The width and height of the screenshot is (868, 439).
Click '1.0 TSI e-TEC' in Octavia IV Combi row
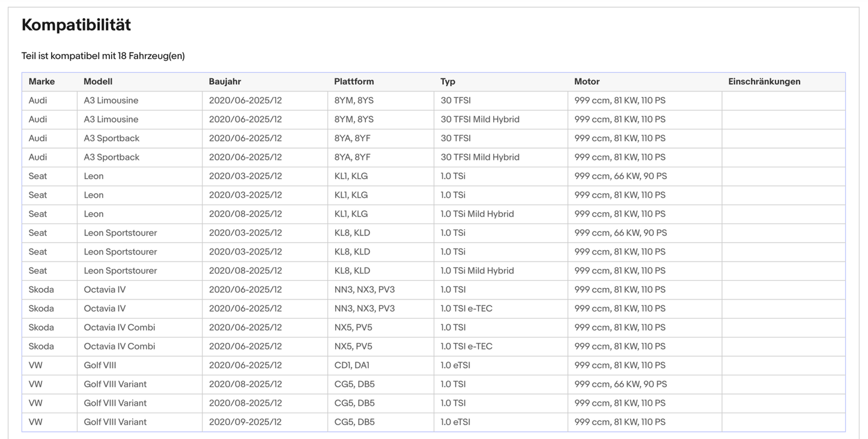point(466,346)
